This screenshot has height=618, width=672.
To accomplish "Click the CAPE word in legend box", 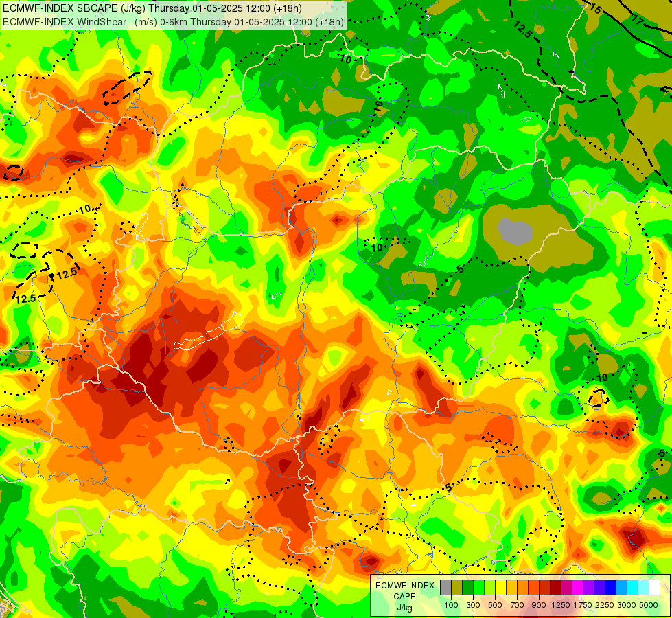I will 404,597.
